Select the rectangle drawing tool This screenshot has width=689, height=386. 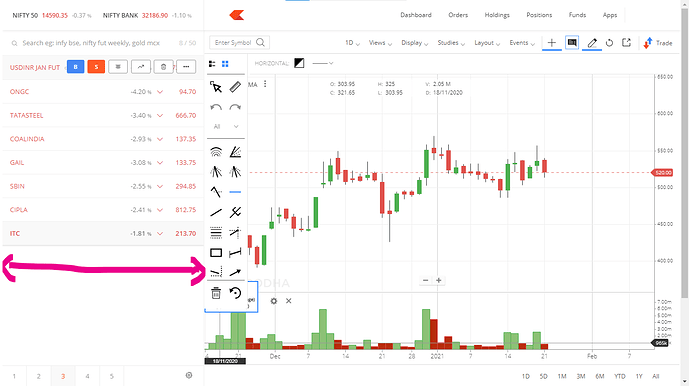click(216, 253)
